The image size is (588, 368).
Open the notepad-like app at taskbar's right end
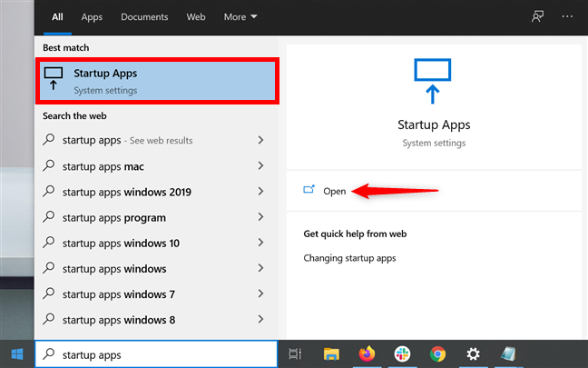point(508,353)
